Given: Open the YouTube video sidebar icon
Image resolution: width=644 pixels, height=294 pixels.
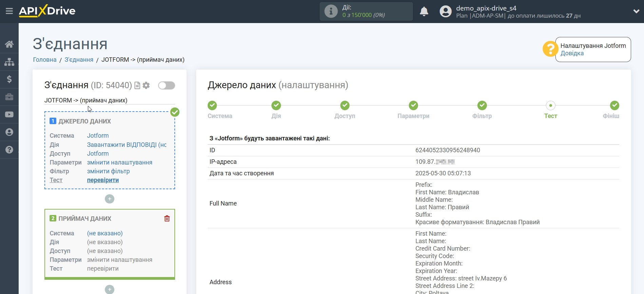Looking at the screenshot, I should tap(9, 115).
